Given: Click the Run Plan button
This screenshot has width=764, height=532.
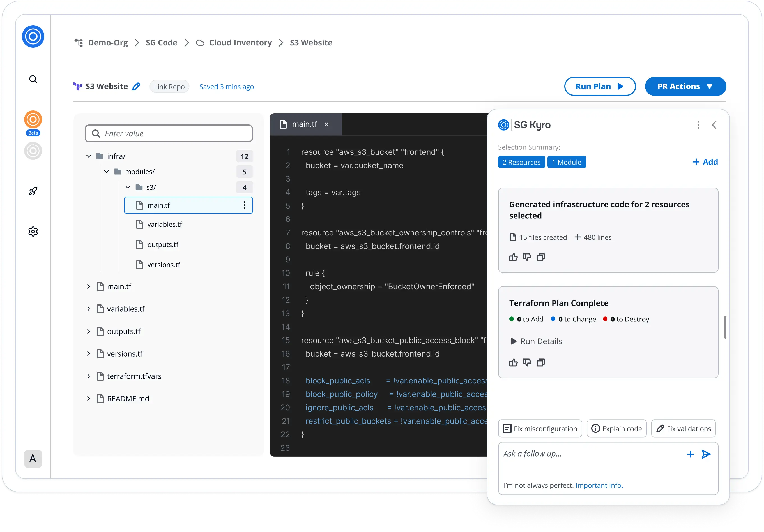Looking at the screenshot, I should point(600,86).
